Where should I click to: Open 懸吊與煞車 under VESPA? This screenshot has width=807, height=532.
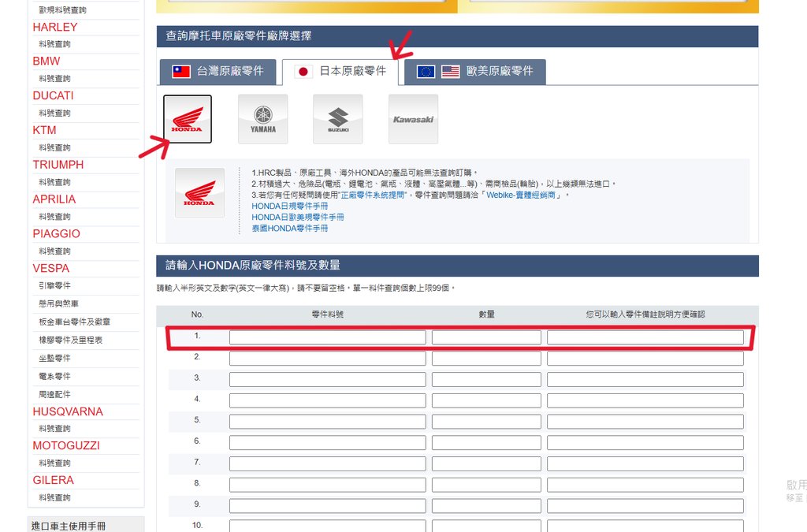[x=58, y=303]
